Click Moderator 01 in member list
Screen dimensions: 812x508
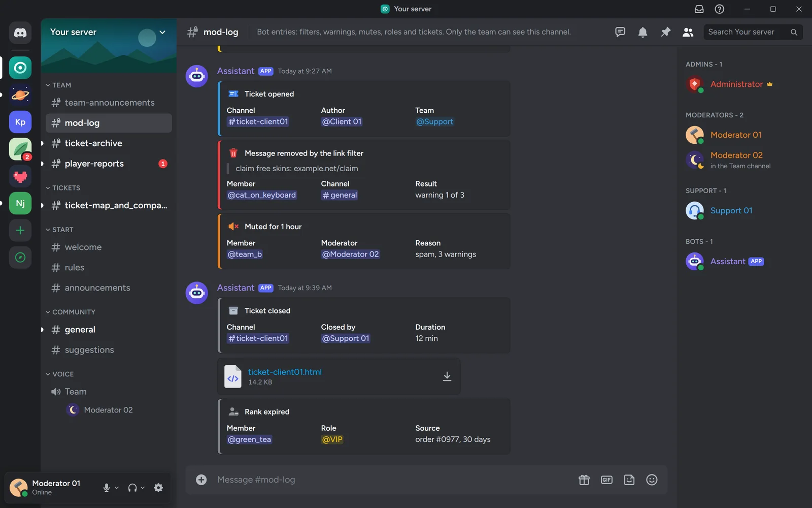coord(736,135)
